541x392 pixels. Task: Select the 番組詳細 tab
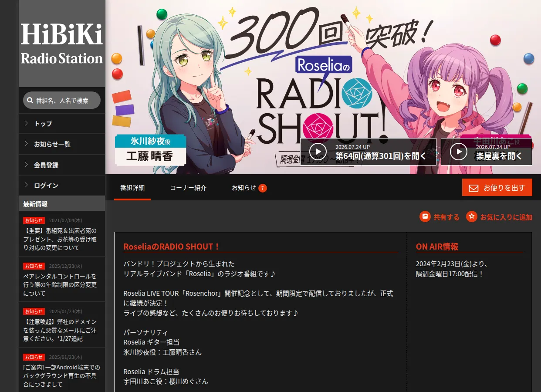[x=132, y=188]
